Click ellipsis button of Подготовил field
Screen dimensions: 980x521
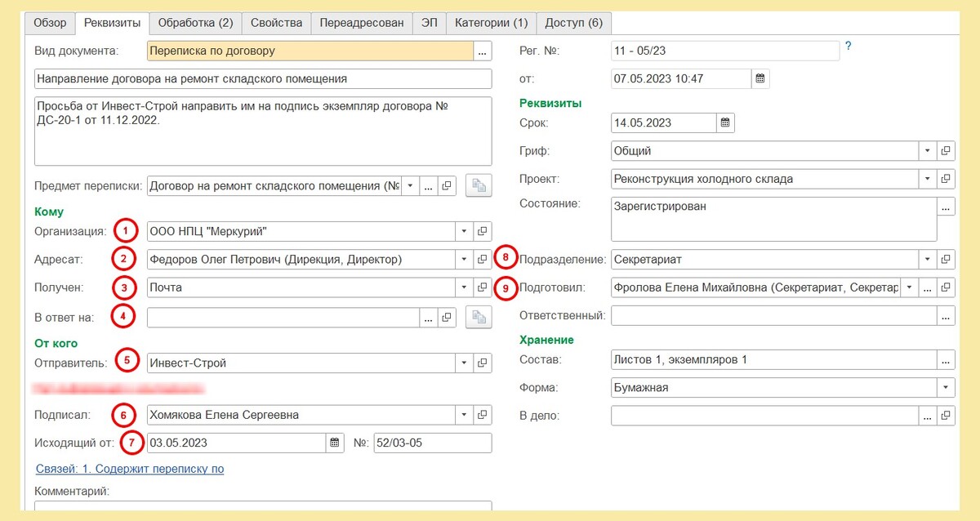click(928, 287)
